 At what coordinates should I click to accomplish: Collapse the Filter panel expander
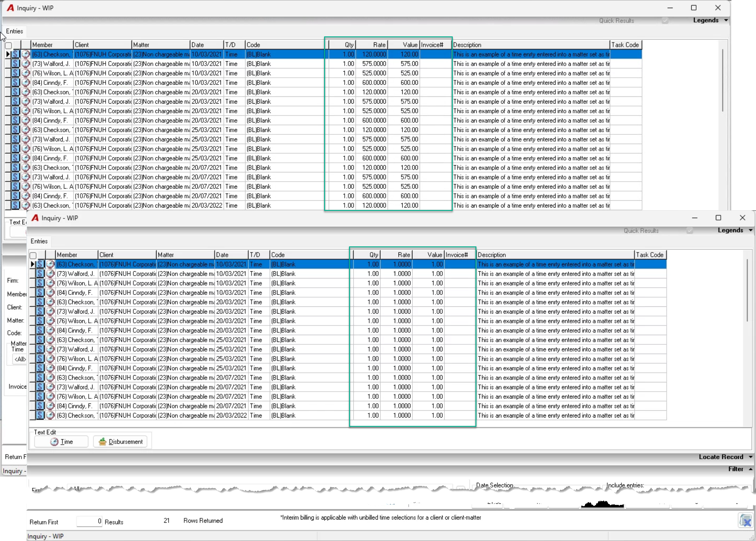(x=740, y=469)
